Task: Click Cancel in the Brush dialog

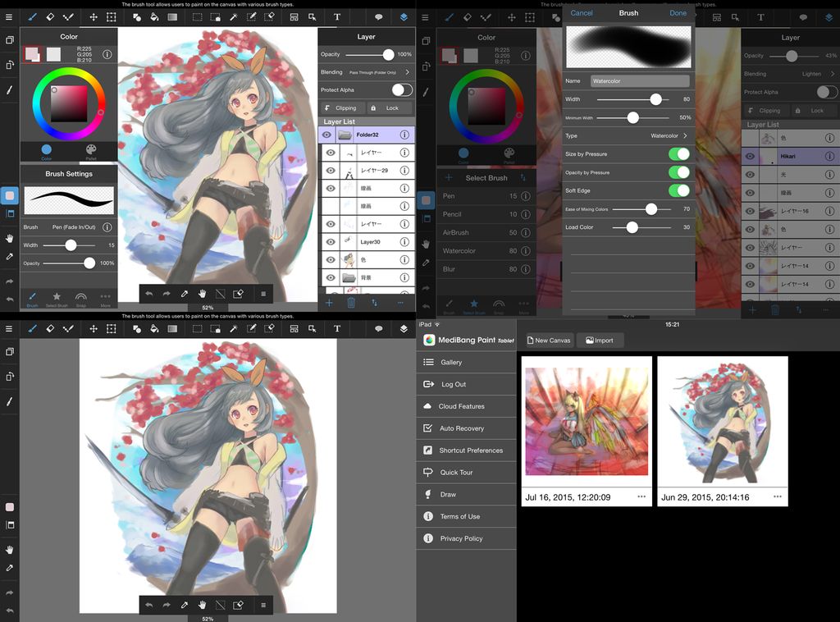Action: [x=582, y=13]
